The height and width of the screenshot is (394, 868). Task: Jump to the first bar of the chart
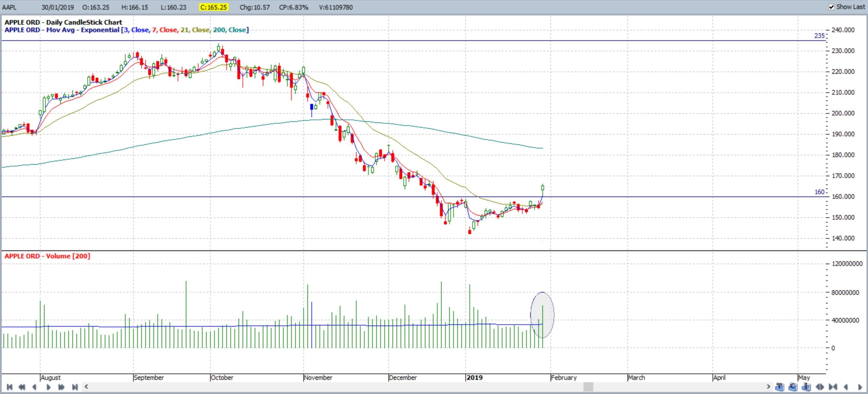[x=9, y=387]
